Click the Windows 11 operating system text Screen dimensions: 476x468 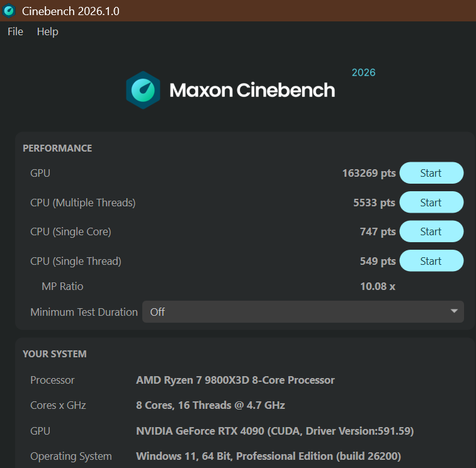click(268, 456)
